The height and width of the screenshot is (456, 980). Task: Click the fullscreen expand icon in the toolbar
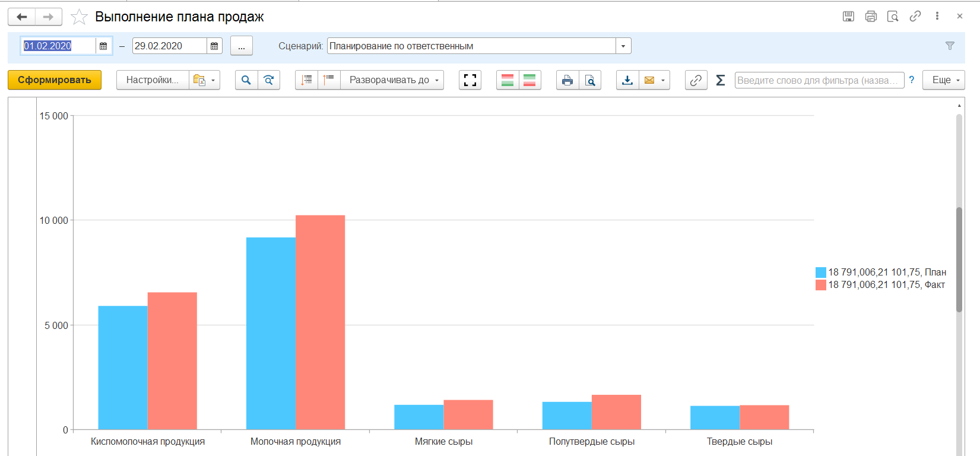pyautogui.click(x=470, y=80)
